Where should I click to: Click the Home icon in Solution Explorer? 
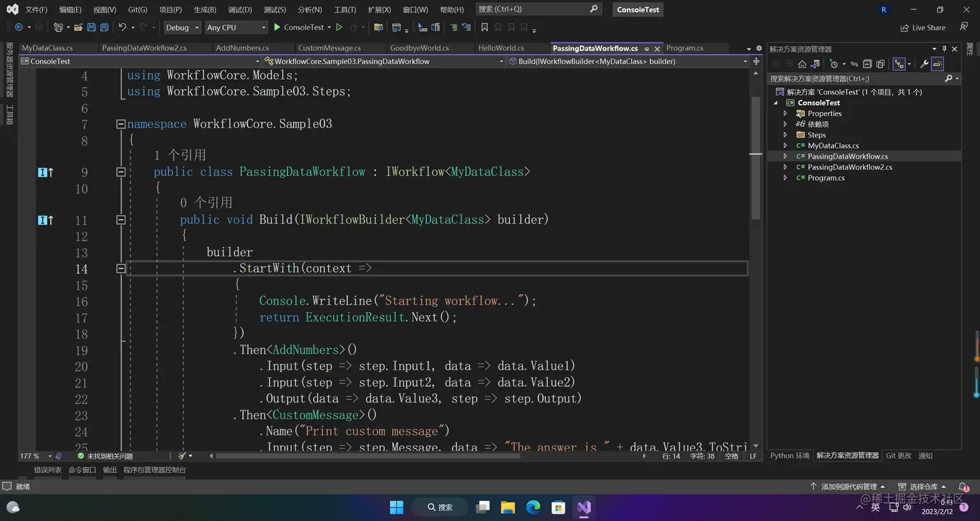point(802,64)
